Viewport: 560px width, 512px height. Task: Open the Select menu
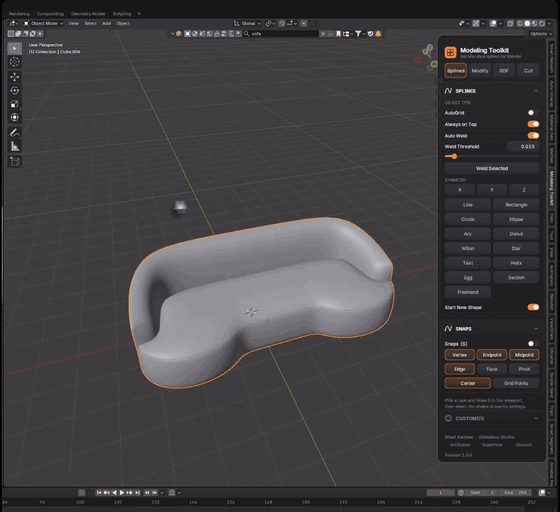coord(90,24)
